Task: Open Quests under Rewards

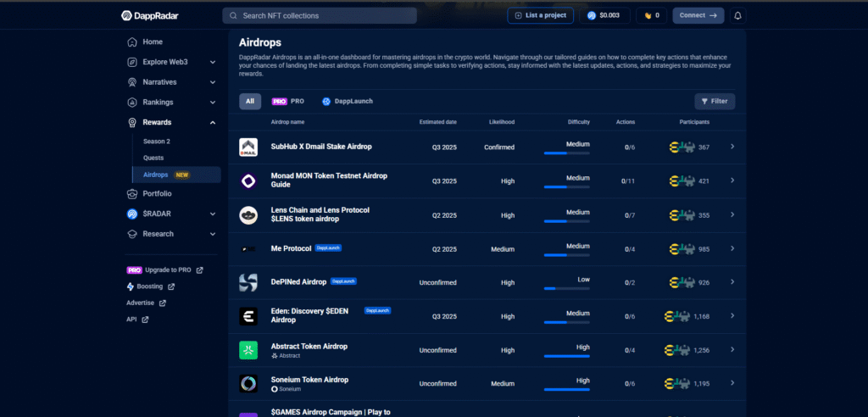Action: 153,158
